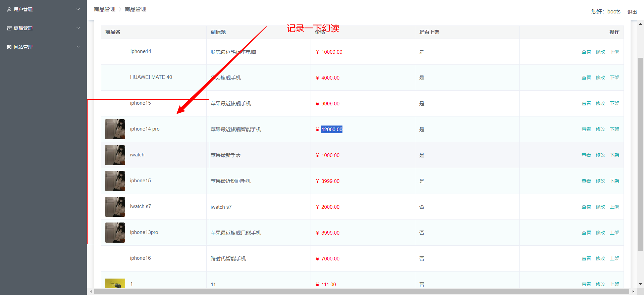Viewport: 644px width, 295px height.
Task: Click 修改 for iphone15 priced 9999.00
Action: [x=600, y=103]
